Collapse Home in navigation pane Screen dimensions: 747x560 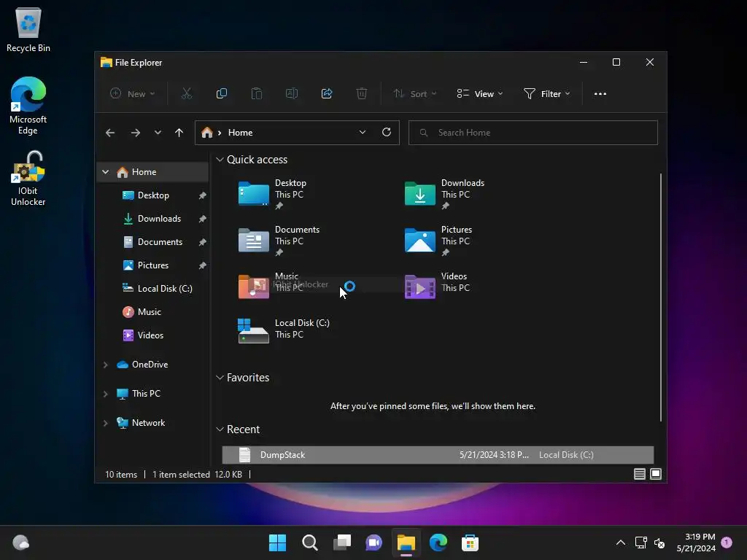click(105, 172)
